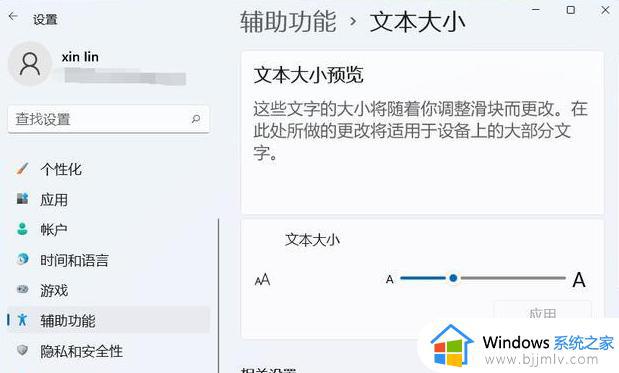Click the small A at slider start
The height and width of the screenshot is (373, 619).
point(390,279)
